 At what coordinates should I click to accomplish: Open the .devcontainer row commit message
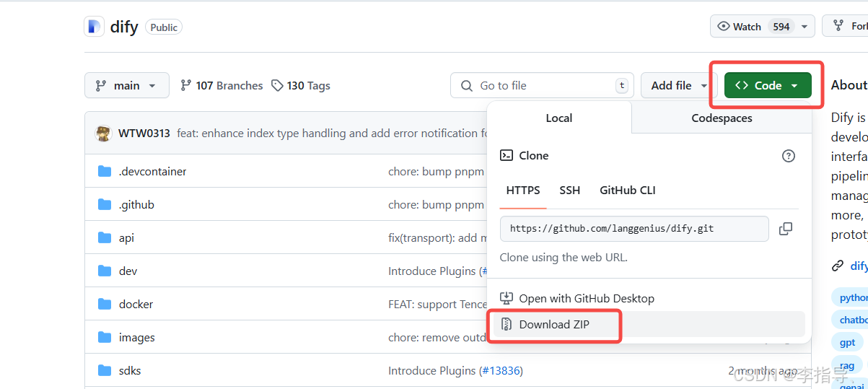coord(437,172)
